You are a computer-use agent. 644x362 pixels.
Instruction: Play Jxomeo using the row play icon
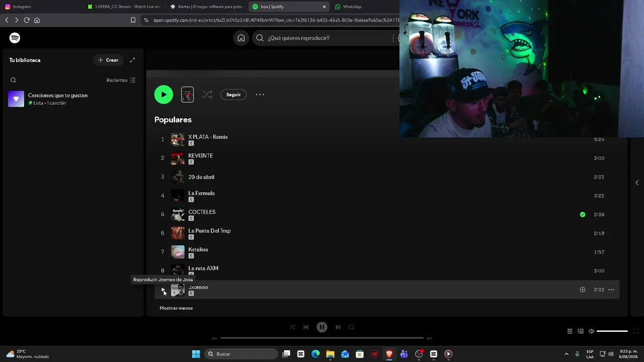(163, 290)
